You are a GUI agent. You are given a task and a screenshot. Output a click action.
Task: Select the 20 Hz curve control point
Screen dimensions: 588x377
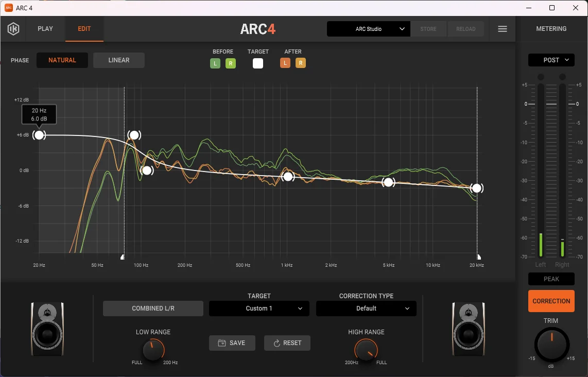[39, 135]
